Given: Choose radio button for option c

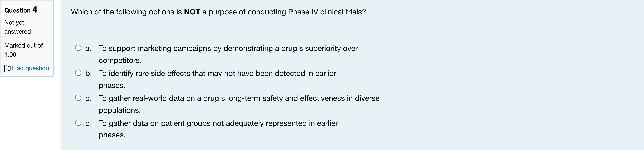Looking at the screenshot, I should tap(78, 98).
